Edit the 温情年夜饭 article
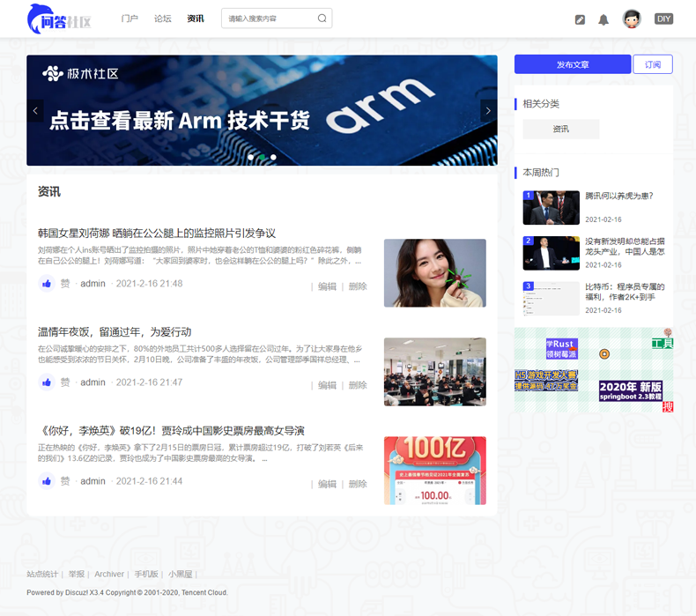 tap(327, 385)
